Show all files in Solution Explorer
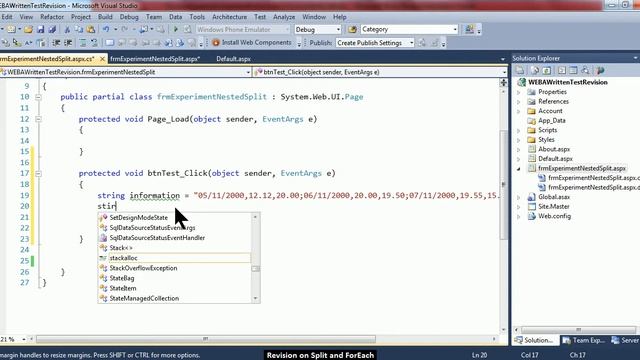 (535, 70)
